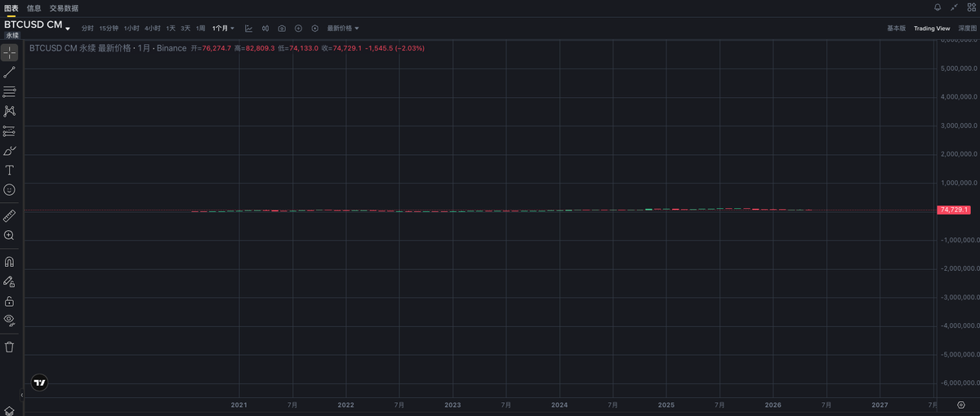980x416 pixels.
Task: Click the 高=82,809.3 value in legend
Action: coord(254,48)
